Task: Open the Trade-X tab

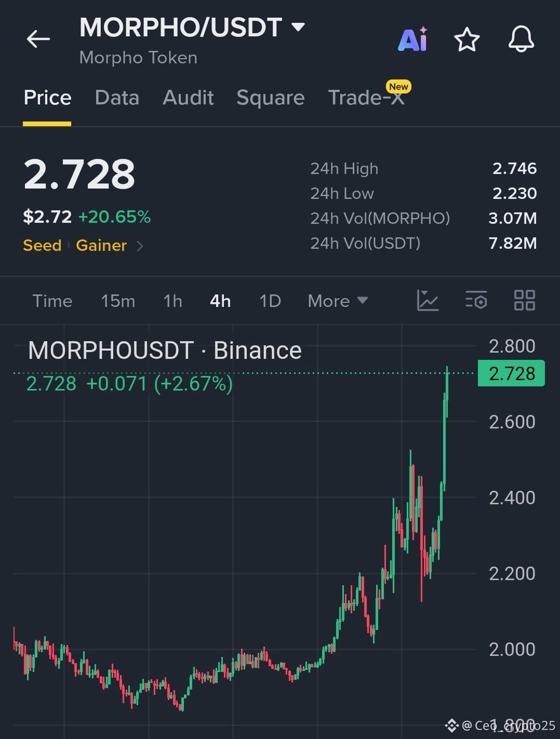Action: (x=366, y=98)
